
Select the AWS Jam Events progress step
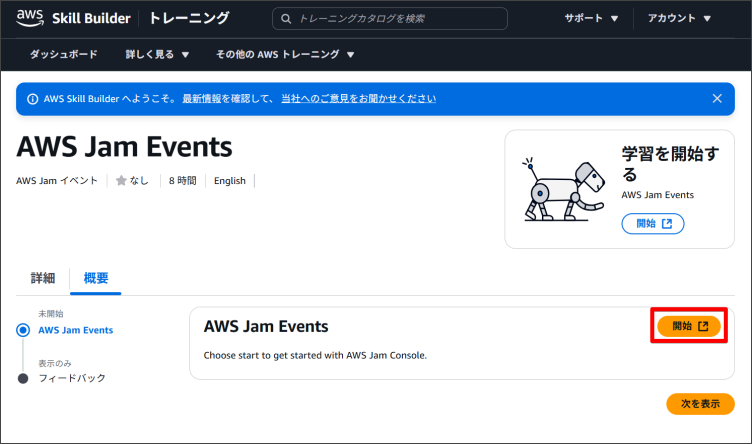[x=75, y=330]
